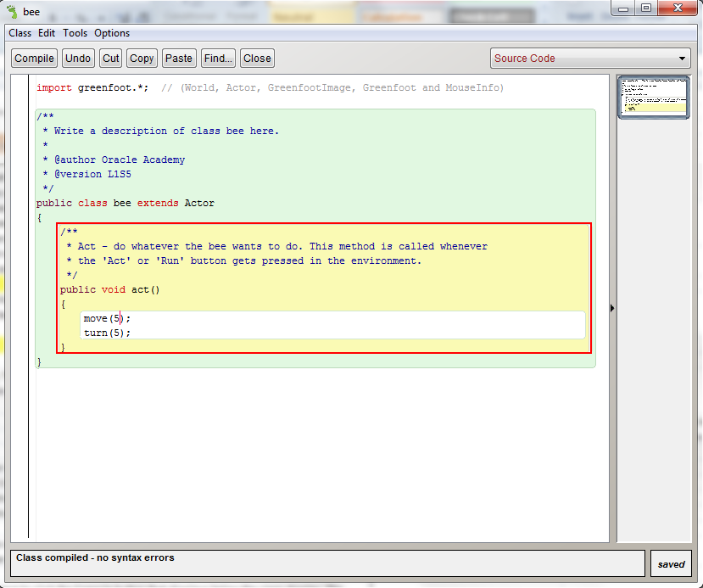Image resolution: width=703 pixels, height=588 pixels.
Task: Click the Undo toolbar button
Action: 78,59
